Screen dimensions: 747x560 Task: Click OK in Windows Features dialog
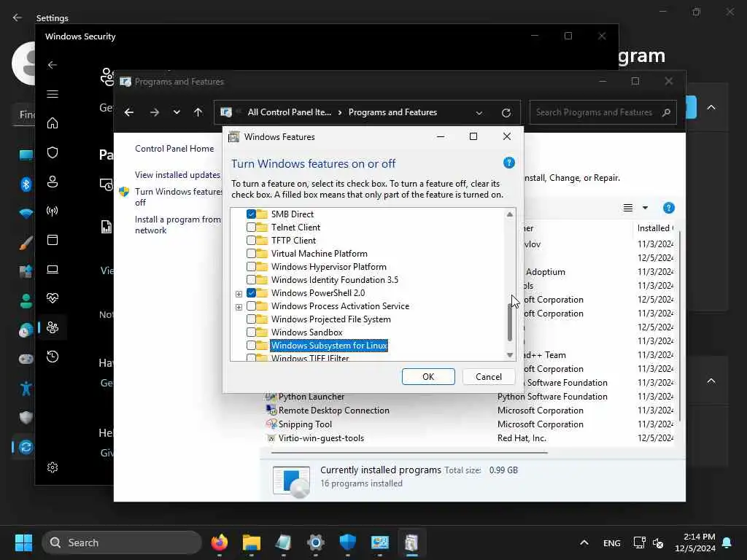pyautogui.click(x=428, y=377)
